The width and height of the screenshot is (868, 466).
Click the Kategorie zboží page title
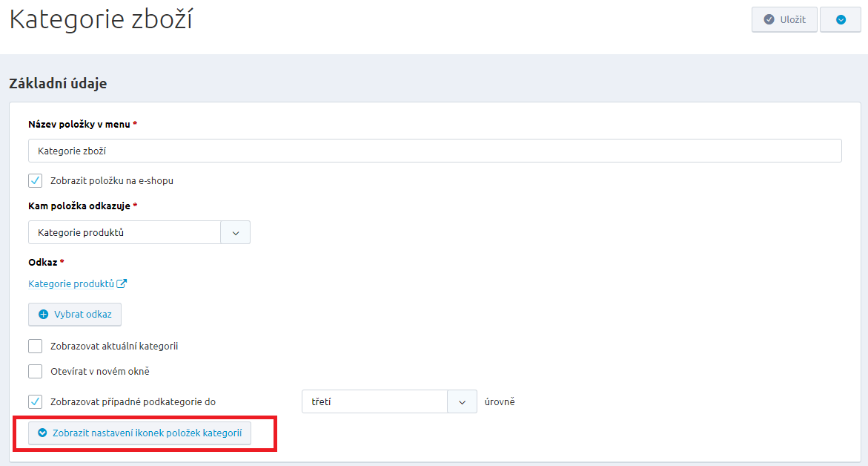[102, 20]
